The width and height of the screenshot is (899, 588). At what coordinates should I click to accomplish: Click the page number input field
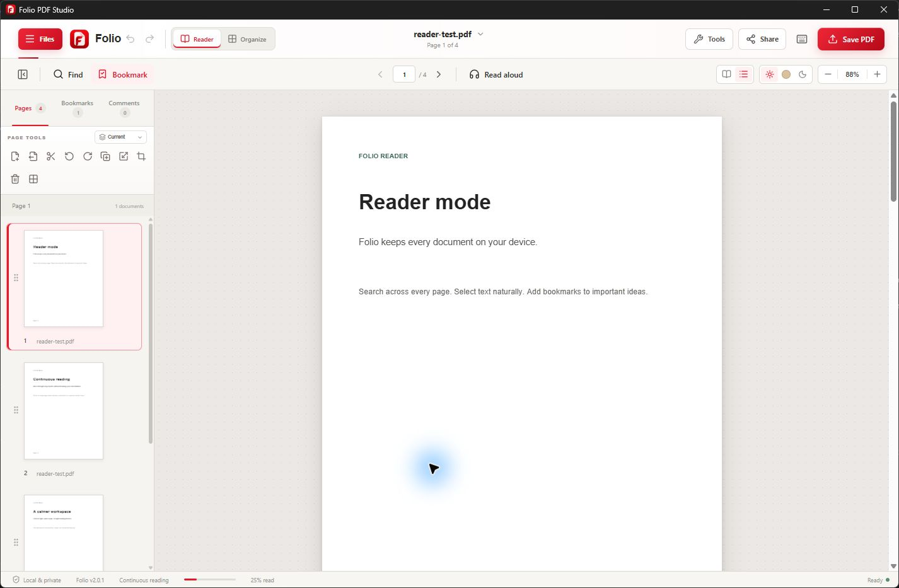coord(404,74)
